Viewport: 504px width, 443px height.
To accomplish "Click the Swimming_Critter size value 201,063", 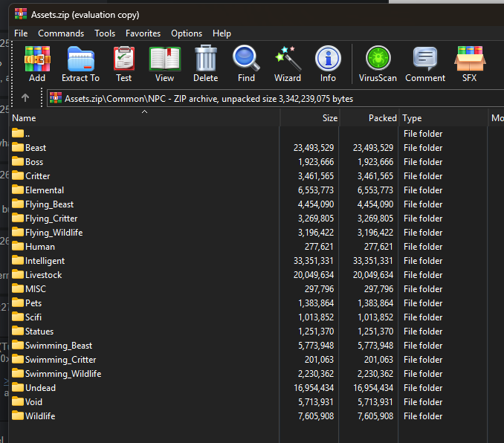I will (x=319, y=360).
